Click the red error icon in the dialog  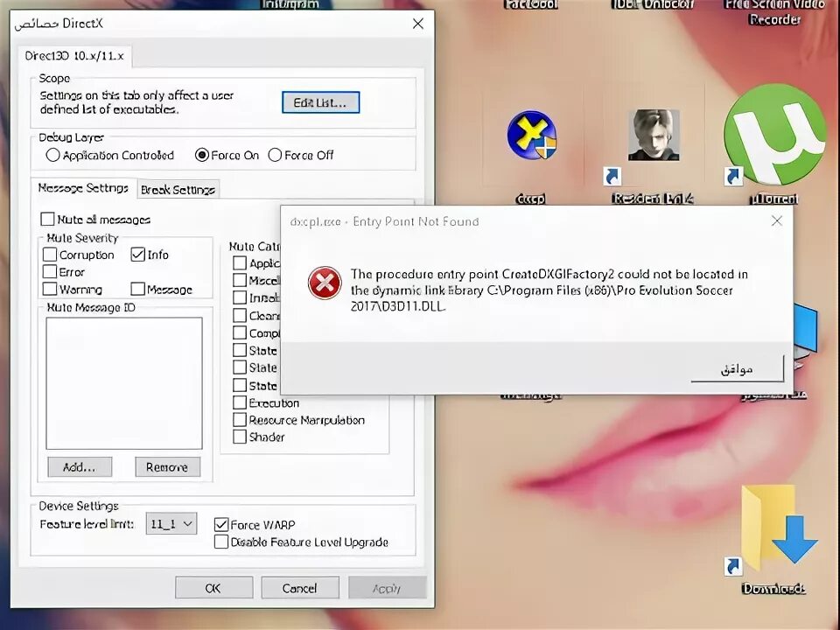click(x=325, y=283)
